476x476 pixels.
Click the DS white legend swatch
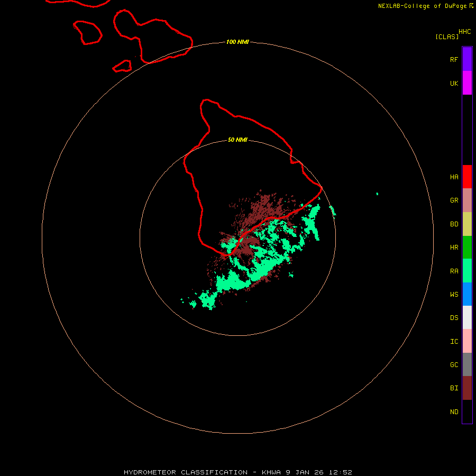[x=467, y=317]
